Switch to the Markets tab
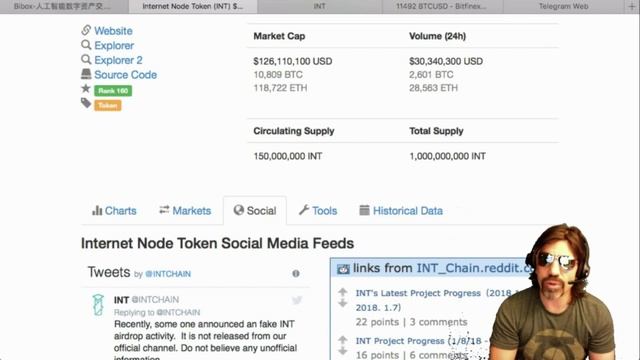The width and height of the screenshot is (640, 360). (x=185, y=211)
